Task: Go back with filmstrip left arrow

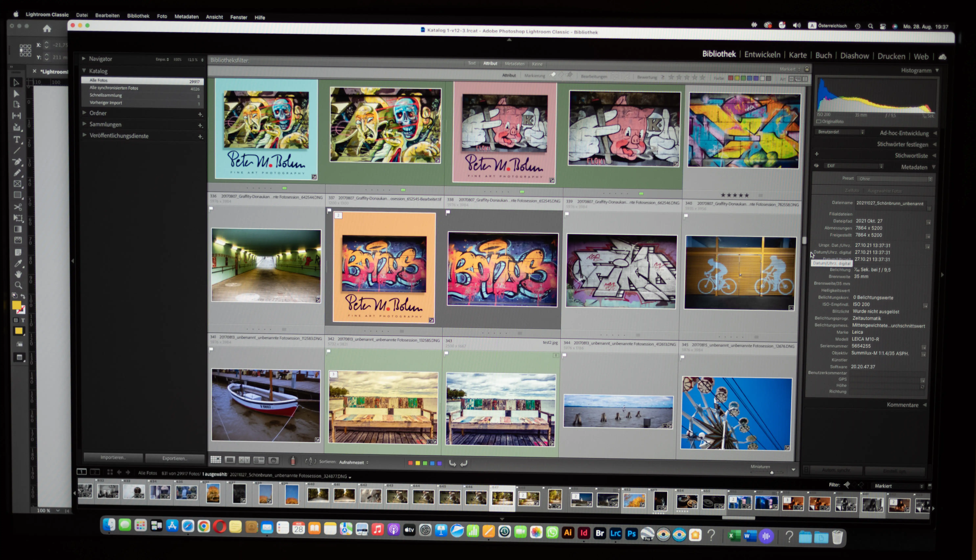Action: tap(119, 472)
